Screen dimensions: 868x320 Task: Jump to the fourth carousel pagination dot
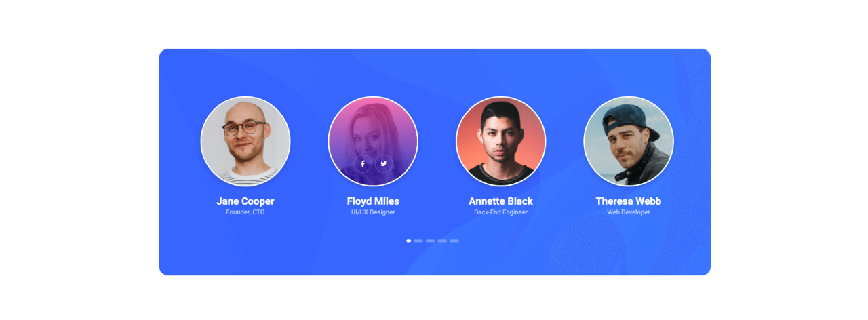tap(442, 241)
